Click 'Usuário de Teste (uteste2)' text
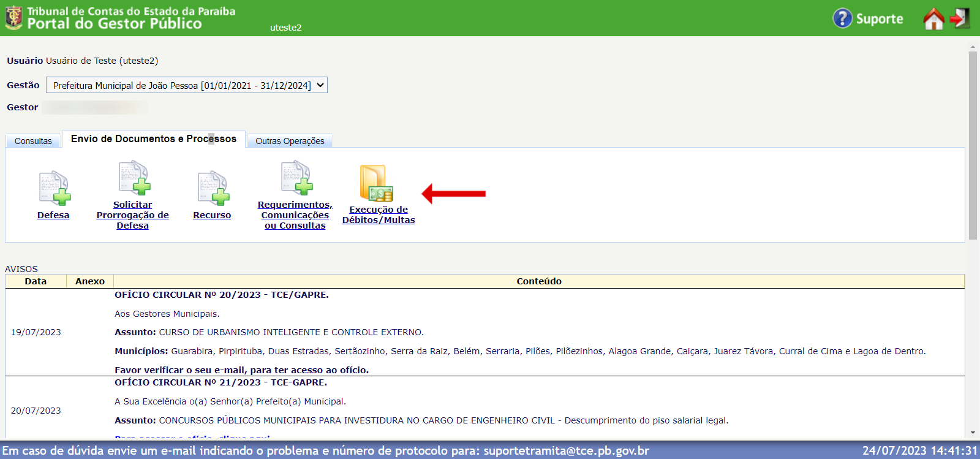Screen dimensions: 980x459 click(x=102, y=61)
